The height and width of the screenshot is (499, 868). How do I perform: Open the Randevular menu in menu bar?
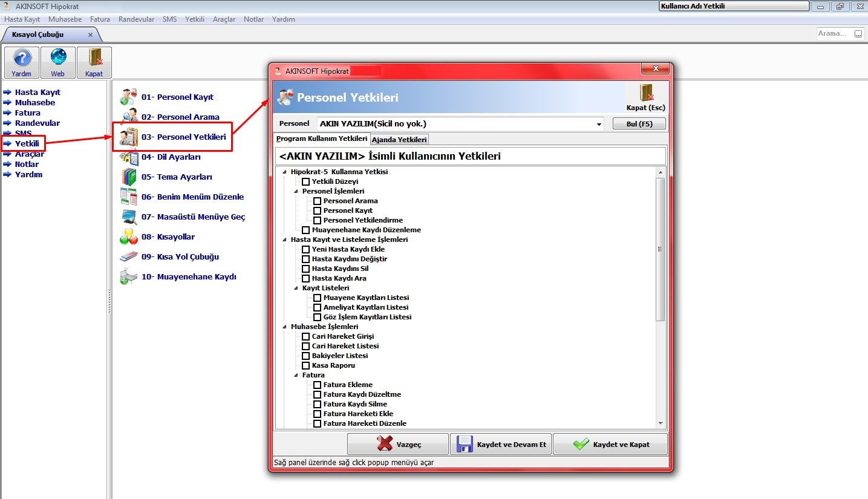136,19
